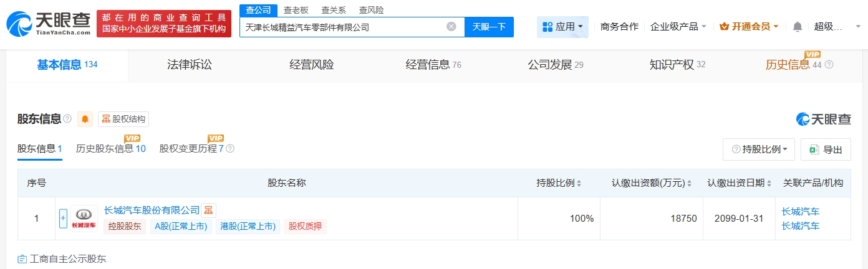Sort by 认缴出资日期 column arrows
The image size is (868, 269).
tap(769, 183)
